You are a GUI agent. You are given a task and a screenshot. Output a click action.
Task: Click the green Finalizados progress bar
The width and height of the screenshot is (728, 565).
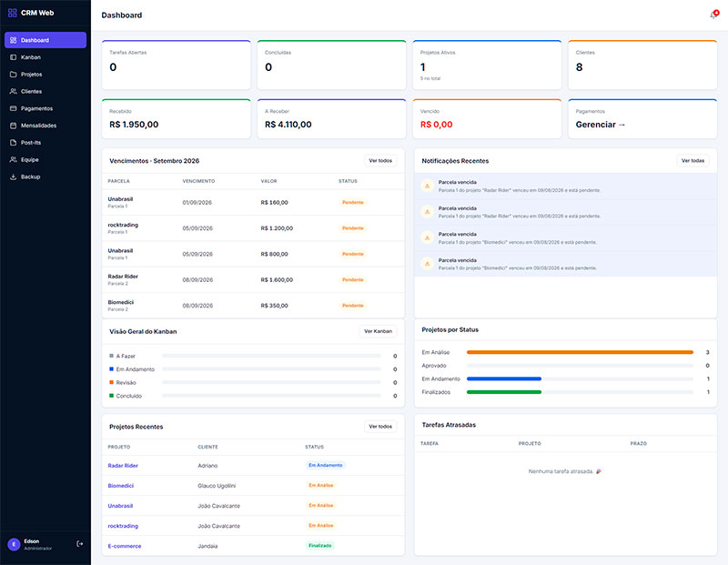504,392
